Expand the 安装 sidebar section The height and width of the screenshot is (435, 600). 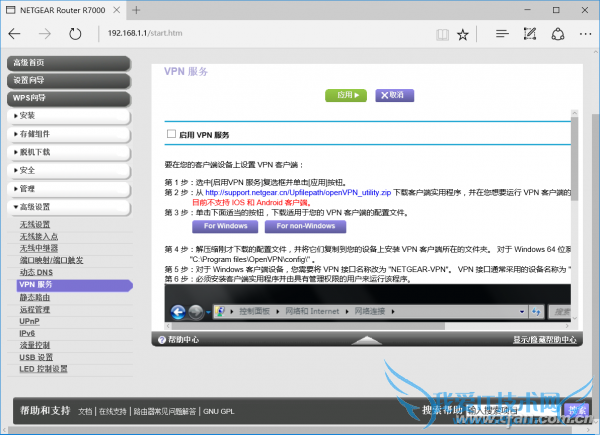pos(69,116)
